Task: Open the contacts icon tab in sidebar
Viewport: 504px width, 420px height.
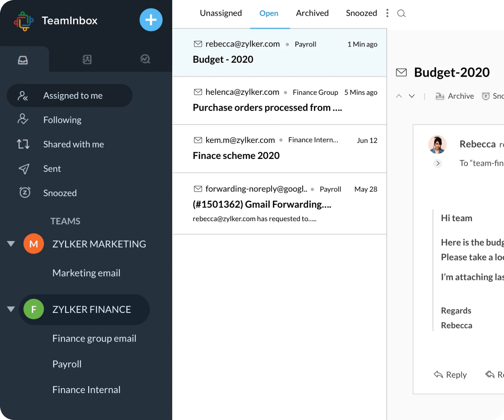Action: coord(87,59)
